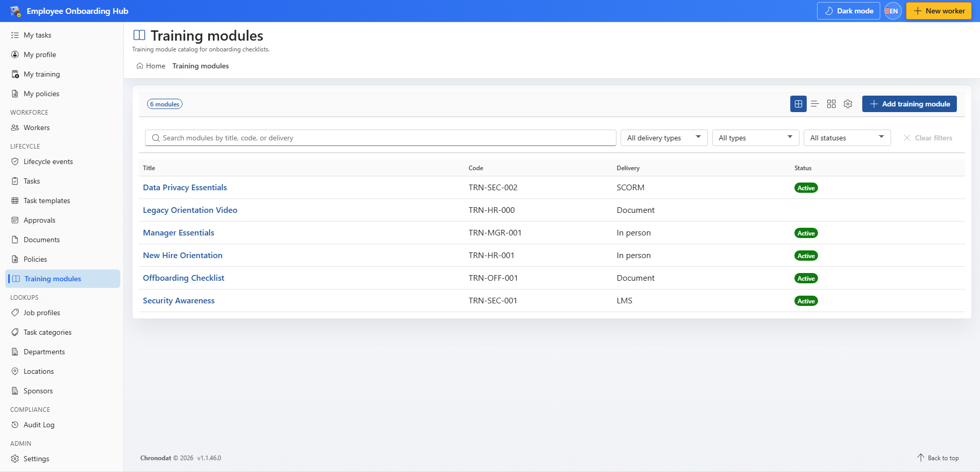Open Data Privacy Essentials module link

(185, 188)
